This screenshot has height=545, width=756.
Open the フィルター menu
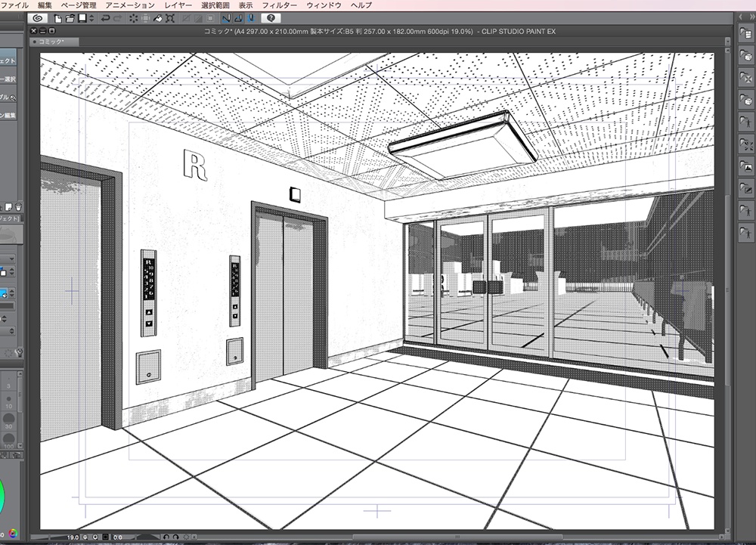(x=280, y=5)
